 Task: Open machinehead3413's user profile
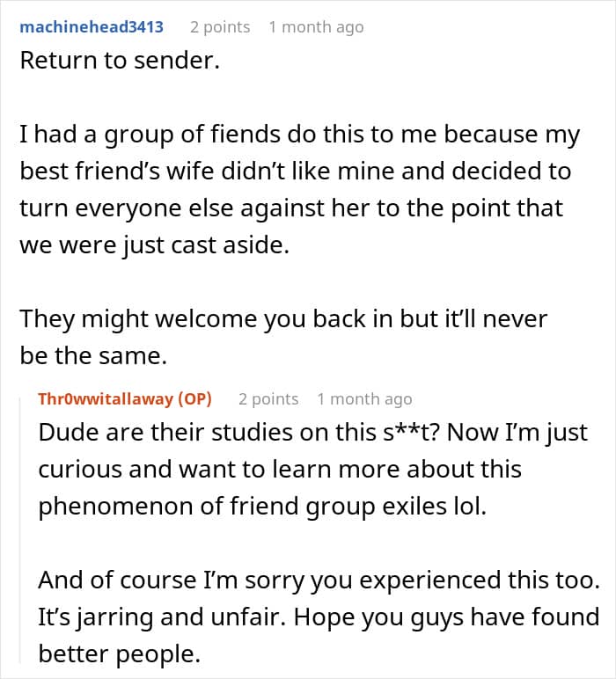92,27
